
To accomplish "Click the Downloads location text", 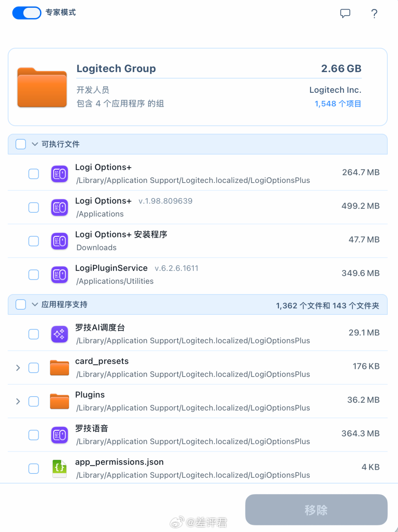I will pyautogui.click(x=97, y=248).
